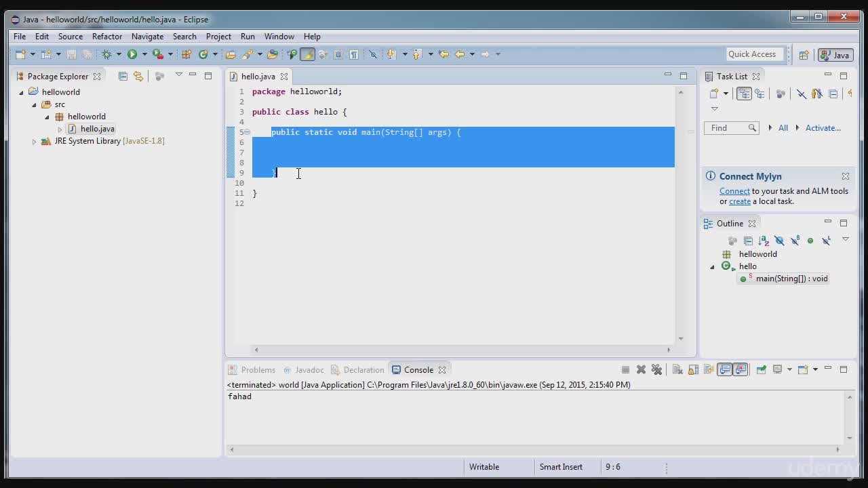
Task: Toggle Hide Non-Public Members green dot in Outline toolbar
Action: click(810, 241)
